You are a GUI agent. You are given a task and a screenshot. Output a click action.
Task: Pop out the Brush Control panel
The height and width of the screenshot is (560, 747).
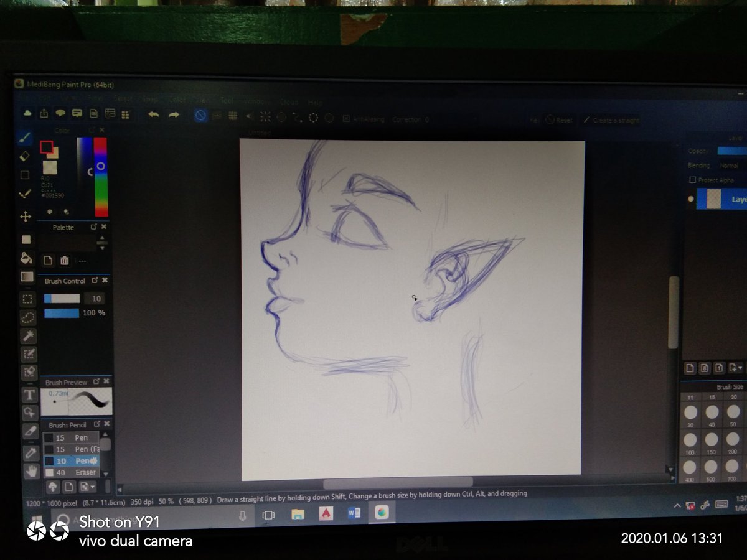tap(95, 281)
